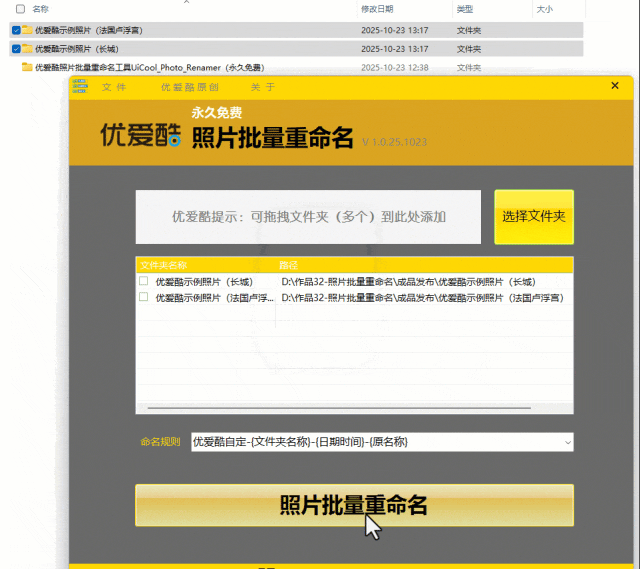Click the 路径 column header
Image resolution: width=640 pixels, height=569 pixels.
288,265
